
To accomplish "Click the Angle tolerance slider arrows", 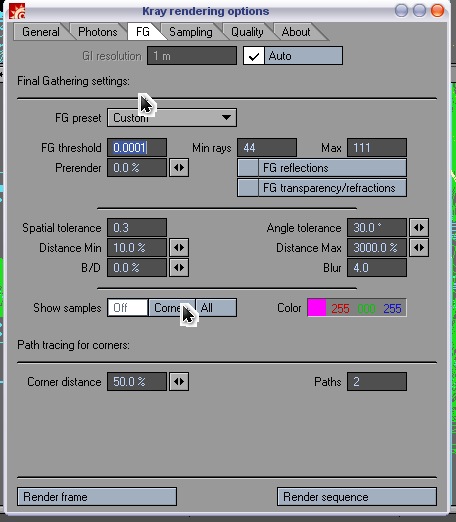I will 419,228.
